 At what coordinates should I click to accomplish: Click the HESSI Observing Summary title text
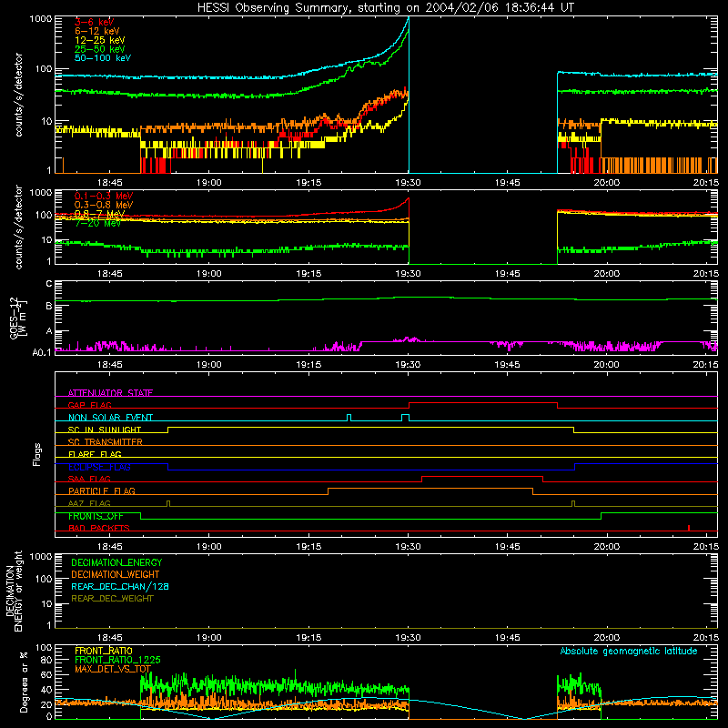tap(385, 8)
